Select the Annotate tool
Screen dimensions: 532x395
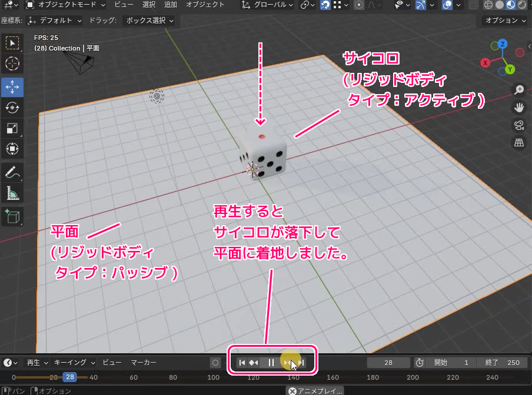[12, 172]
